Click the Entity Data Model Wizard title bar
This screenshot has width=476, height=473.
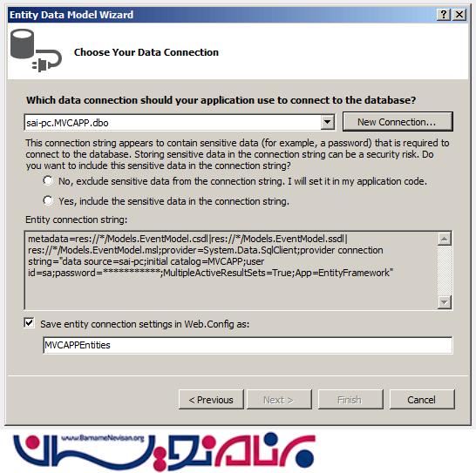pos(221,15)
